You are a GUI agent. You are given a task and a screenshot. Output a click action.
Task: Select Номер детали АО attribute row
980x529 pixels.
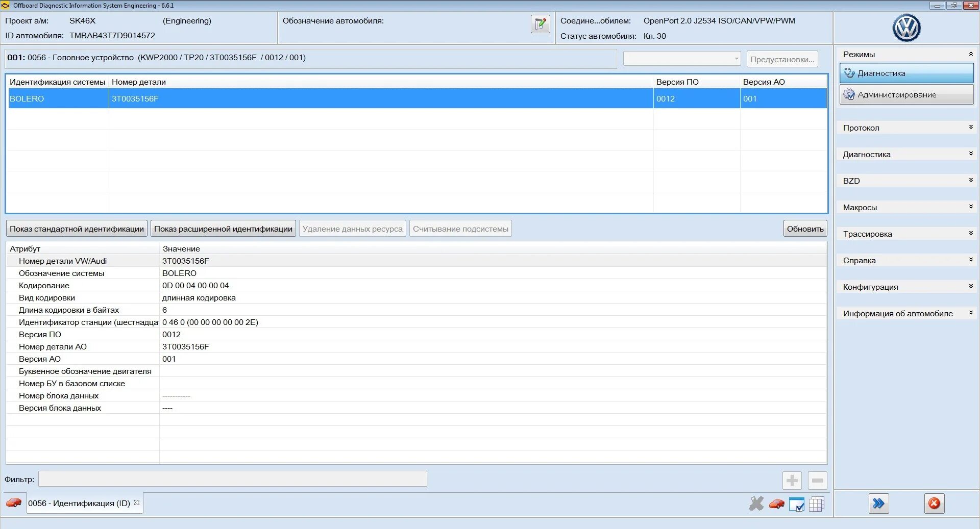tap(416, 346)
